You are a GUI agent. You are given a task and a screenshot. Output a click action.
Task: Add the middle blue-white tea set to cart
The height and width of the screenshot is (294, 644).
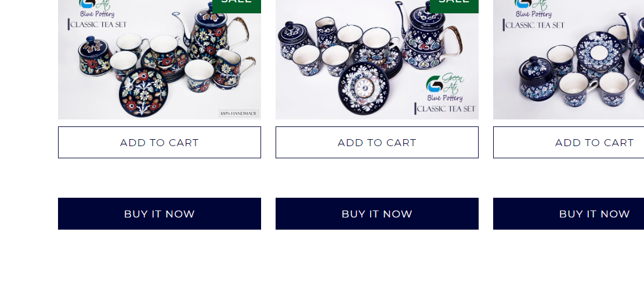click(x=377, y=143)
